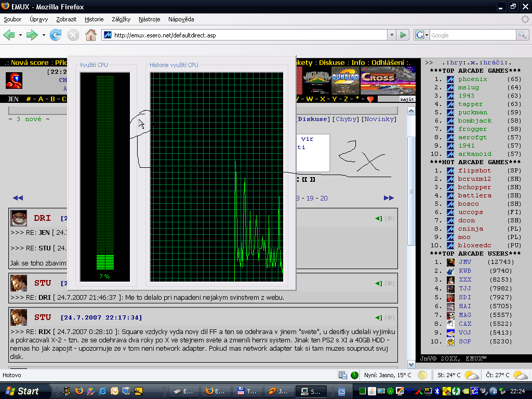Click the CS keyboard language indicator
This screenshot has width=532, height=399.
click(342, 392)
